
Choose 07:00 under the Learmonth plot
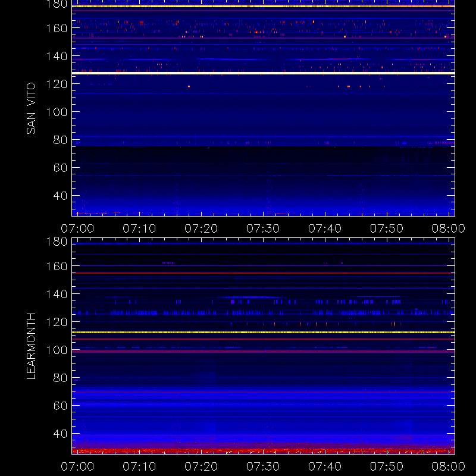pyautogui.click(x=77, y=466)
